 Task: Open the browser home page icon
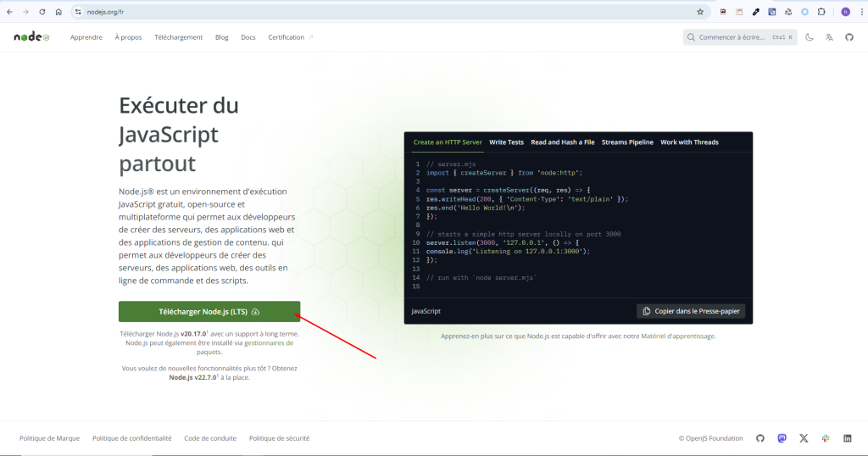pos(58,12)
